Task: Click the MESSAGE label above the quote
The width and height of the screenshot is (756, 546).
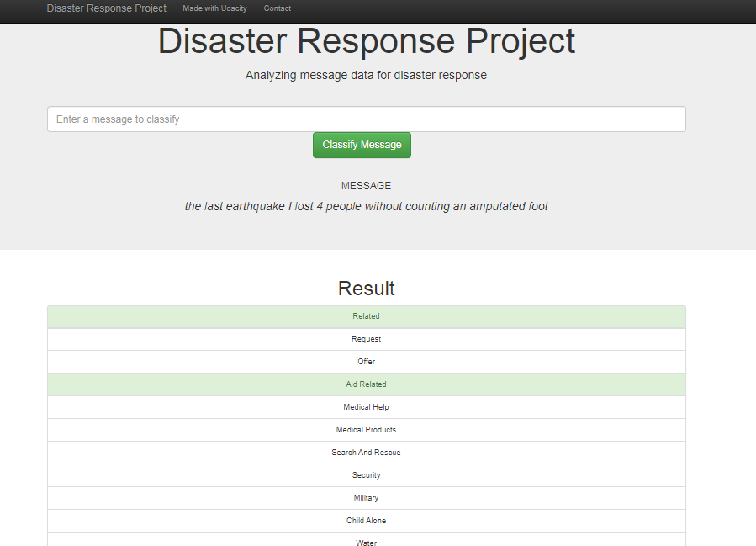Action: point(366,185)
